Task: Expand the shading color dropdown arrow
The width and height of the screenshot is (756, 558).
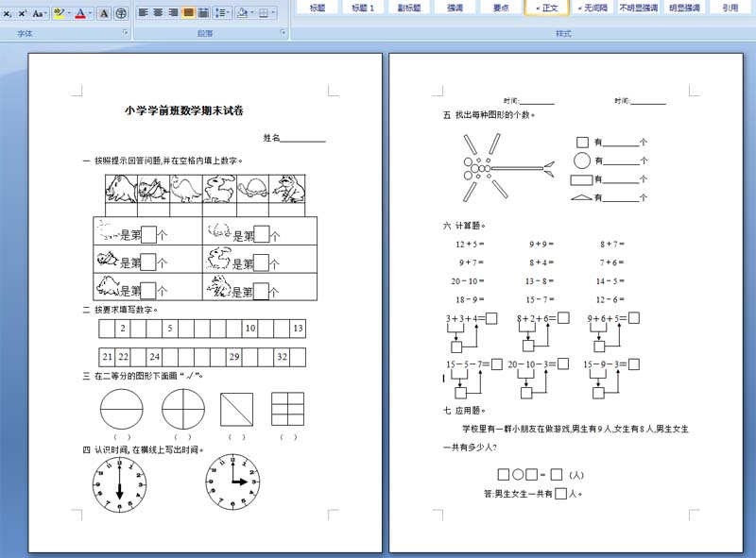Action: 252,12
